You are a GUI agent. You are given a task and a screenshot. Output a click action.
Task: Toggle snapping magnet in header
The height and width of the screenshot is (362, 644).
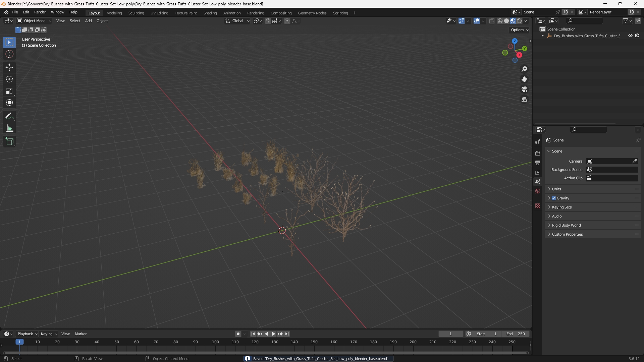click(x=268, y=21)
